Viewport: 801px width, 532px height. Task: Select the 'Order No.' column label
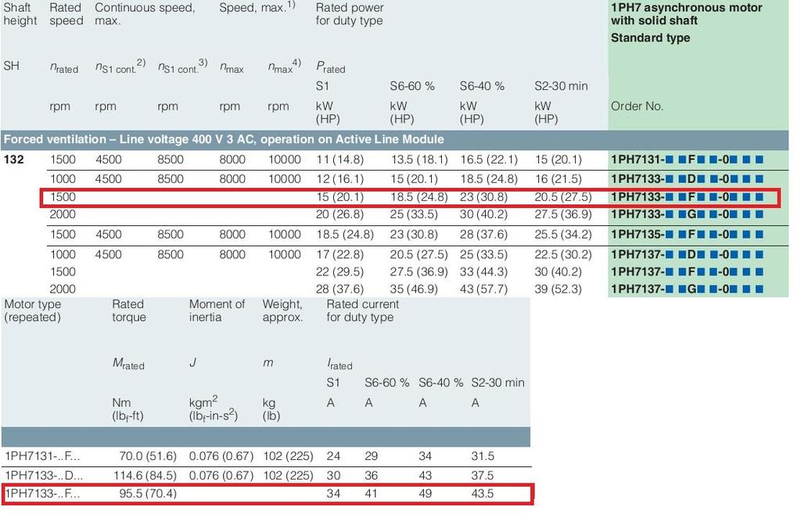point(637,106)
